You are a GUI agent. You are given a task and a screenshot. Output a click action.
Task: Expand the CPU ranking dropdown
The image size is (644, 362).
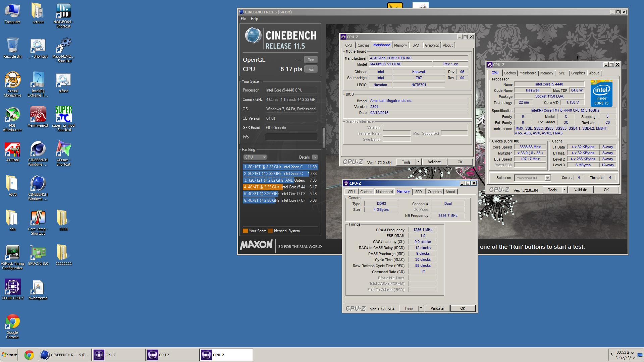(255, 157)
